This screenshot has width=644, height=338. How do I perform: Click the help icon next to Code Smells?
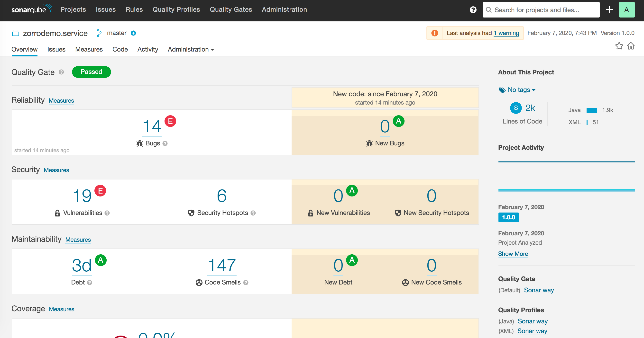(x=246, y=283)
